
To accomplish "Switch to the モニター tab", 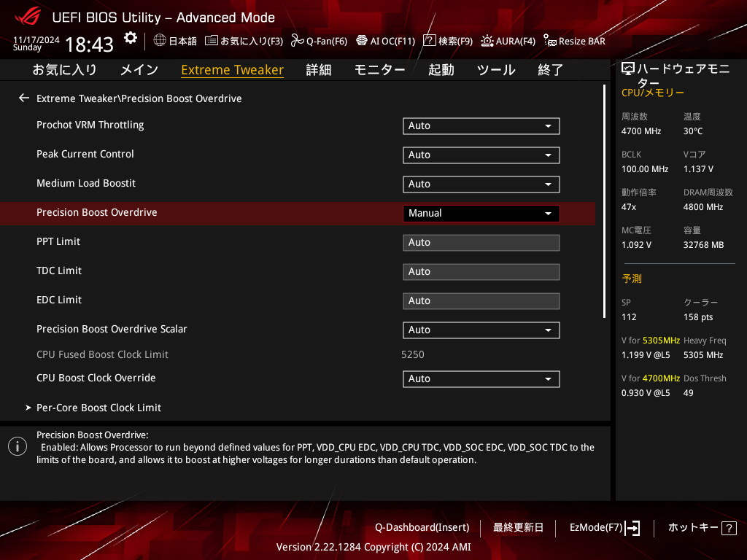I will tap(379, 69).
